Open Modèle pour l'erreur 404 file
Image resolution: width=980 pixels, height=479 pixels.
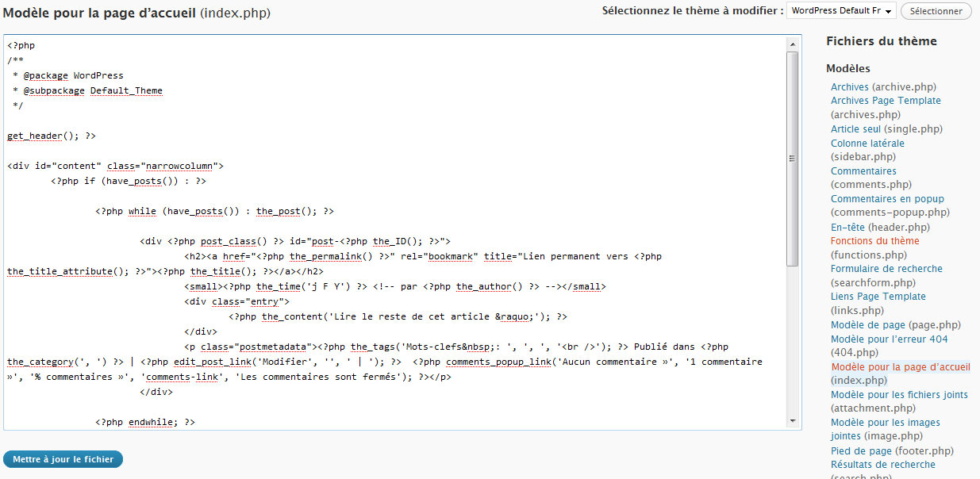(x=889, y=339)
